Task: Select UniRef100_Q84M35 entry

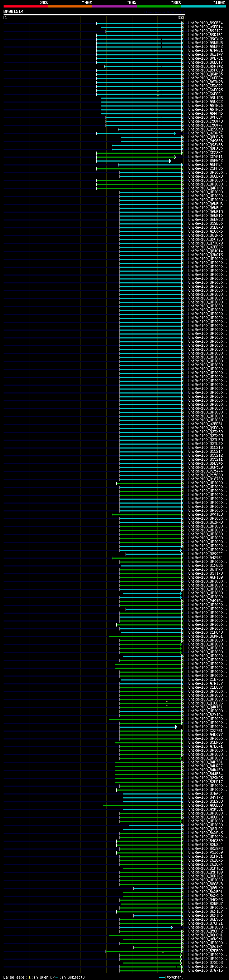Action: pyautogui.click(x=205, y=74)
